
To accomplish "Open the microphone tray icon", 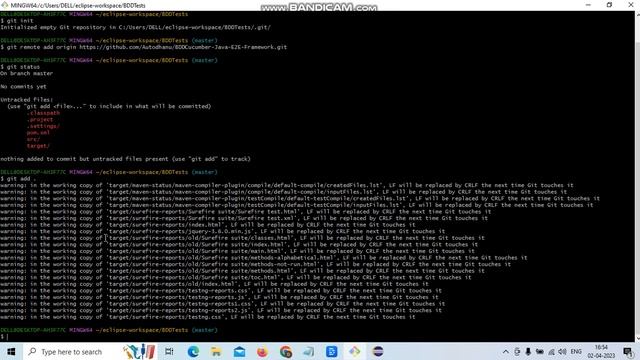I will coord(528,351).
